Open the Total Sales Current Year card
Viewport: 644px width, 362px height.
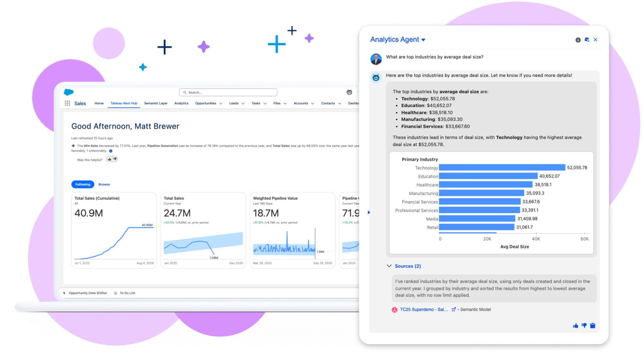point(203,230)
